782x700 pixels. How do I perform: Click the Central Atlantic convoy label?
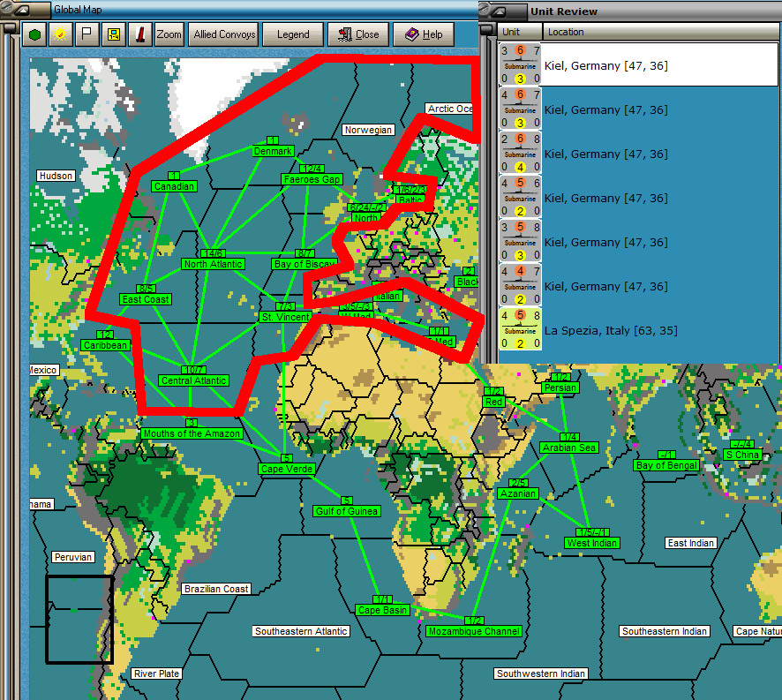[193, 380]
